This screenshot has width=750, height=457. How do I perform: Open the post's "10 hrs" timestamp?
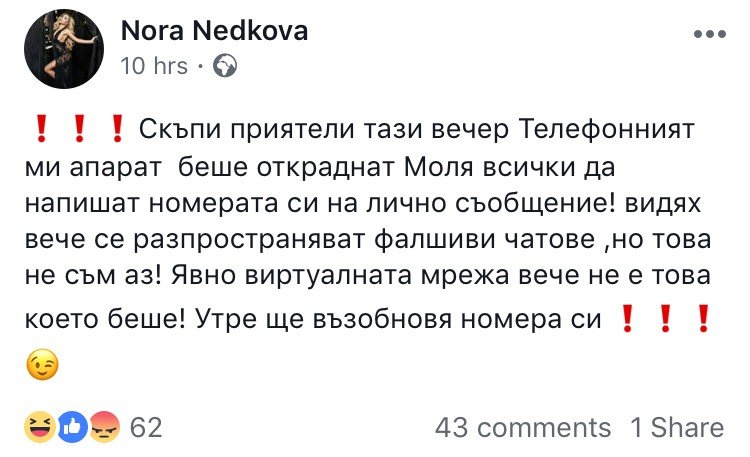click(153, 66)
